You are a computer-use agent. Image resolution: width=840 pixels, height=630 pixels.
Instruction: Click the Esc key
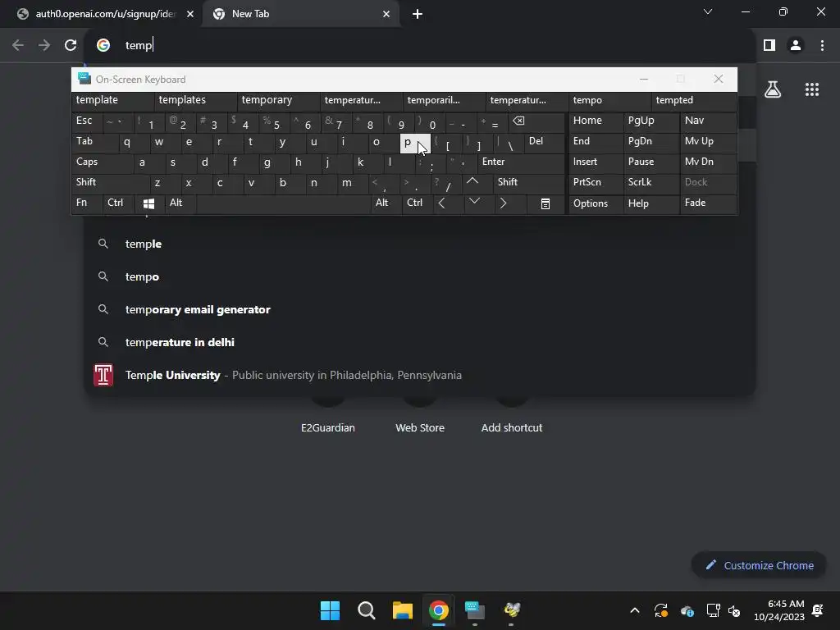(x=86, y=121)
